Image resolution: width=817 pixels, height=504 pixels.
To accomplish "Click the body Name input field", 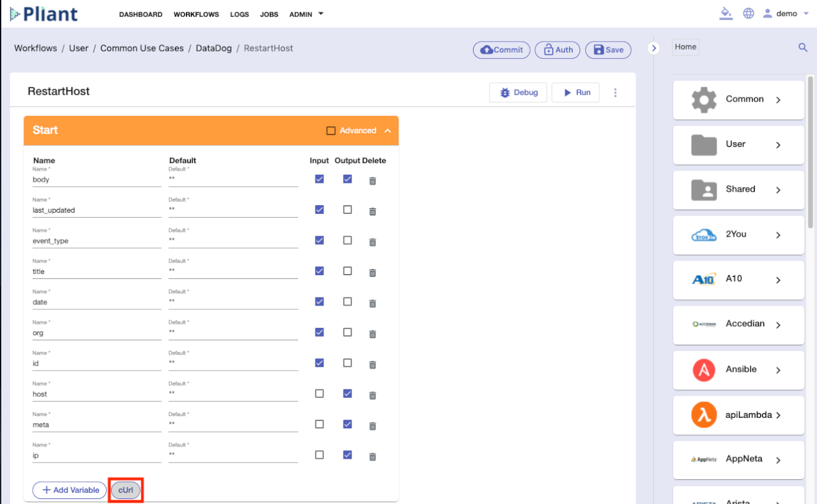I will click(97, 179).
